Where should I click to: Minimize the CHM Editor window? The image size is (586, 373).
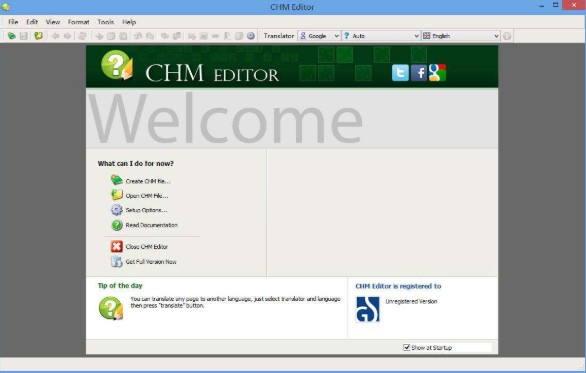tap(542, 6)
